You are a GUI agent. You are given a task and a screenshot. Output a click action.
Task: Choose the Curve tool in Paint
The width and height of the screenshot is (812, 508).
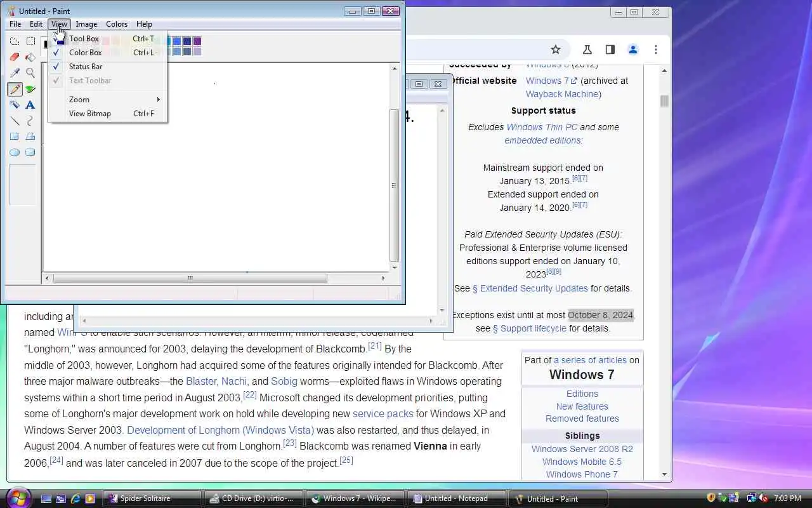click(x=30, y=121)
